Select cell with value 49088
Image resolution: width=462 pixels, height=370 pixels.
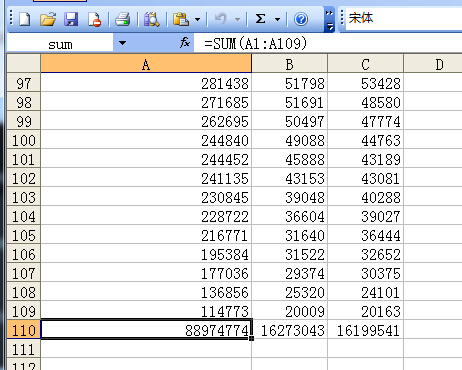(289, 140)
